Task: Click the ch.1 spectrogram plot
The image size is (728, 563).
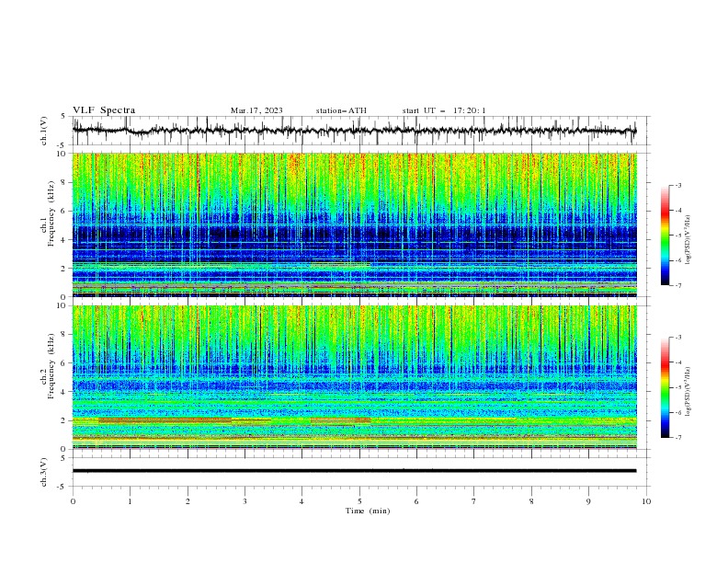Action: coord(355,224)
